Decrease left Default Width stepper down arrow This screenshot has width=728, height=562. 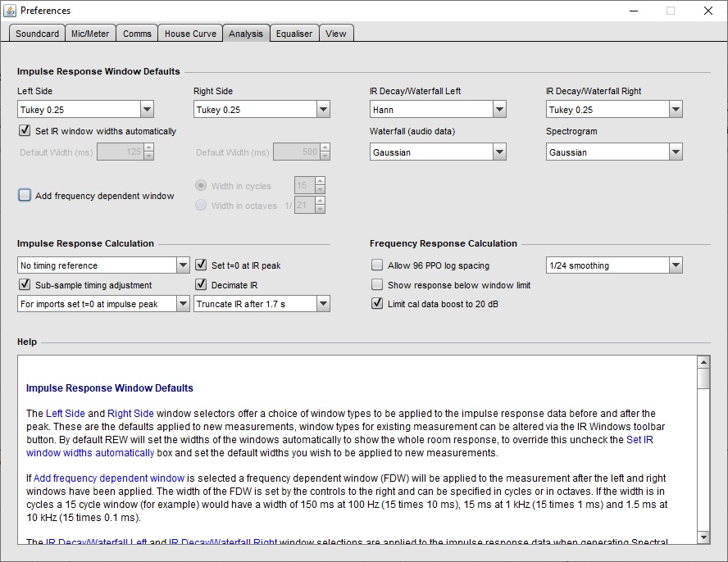tap(149, 156)
